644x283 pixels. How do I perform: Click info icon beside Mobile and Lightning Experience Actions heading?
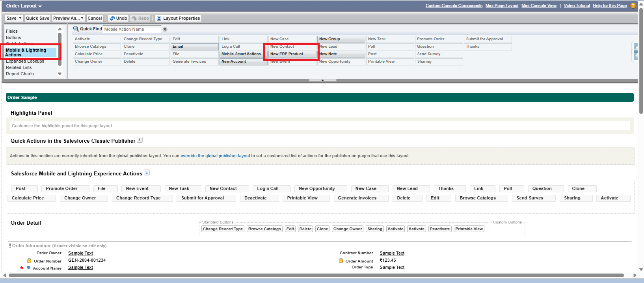pyautogui.click(x=147, y=173)
